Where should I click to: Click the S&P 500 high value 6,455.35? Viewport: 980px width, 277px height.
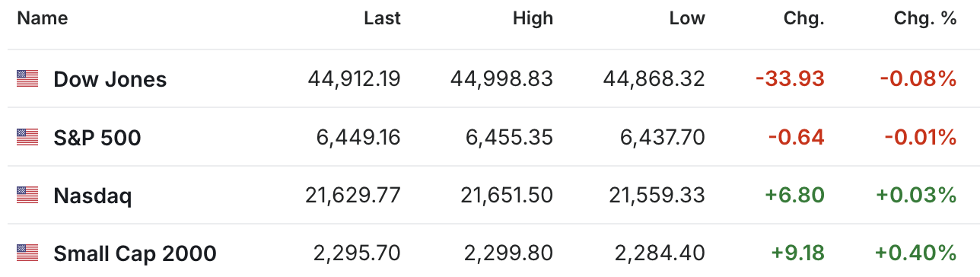point(508,137)
